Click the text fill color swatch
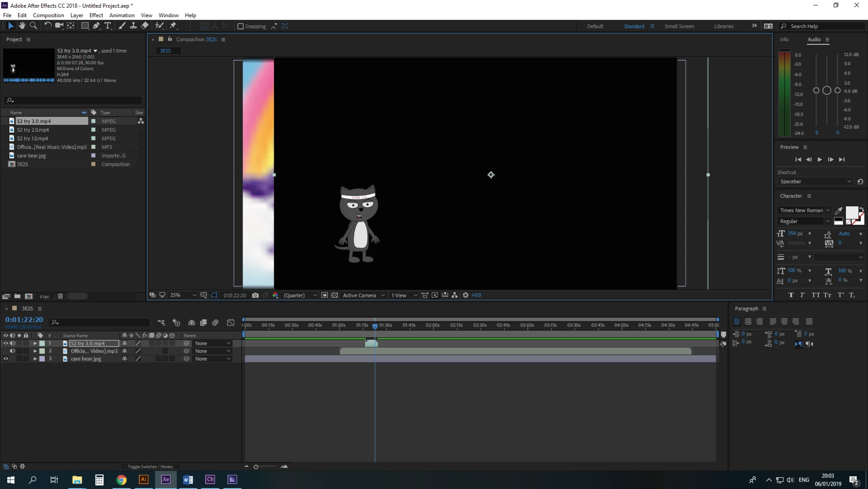 [x=852, y=212]
